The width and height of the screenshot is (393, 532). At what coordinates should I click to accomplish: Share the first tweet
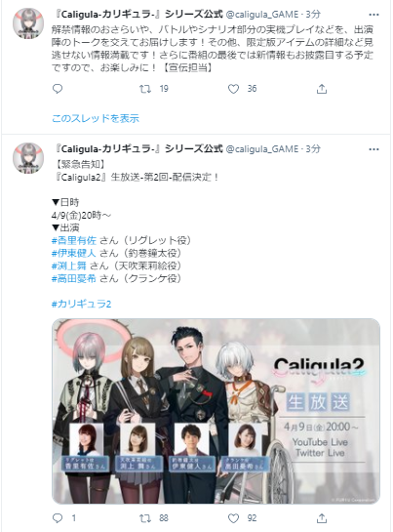tap(322, 89)
